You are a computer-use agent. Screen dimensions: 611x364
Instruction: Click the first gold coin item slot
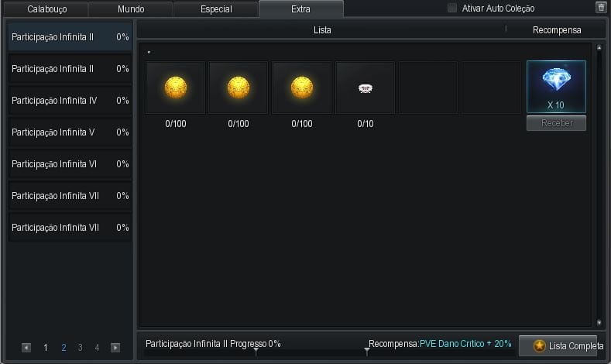tap(175, 88)
